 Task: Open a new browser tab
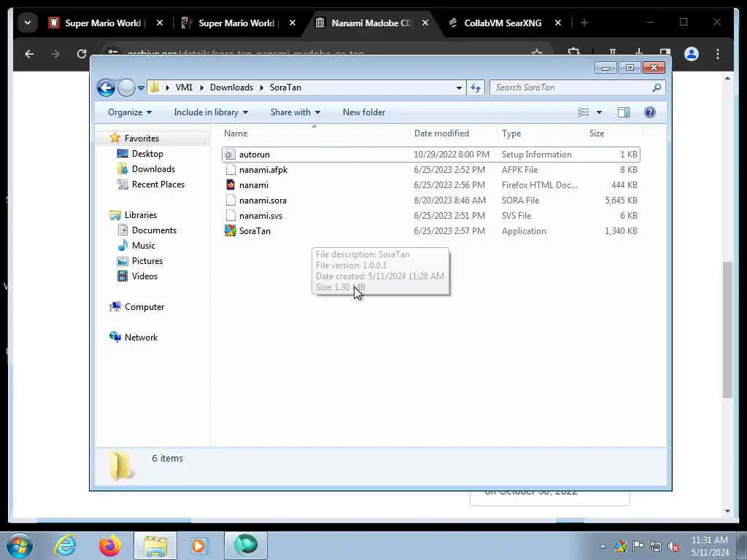584,23
